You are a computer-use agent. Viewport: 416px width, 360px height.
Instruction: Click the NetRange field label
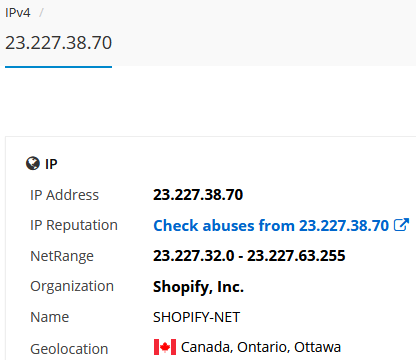(62, 256)
